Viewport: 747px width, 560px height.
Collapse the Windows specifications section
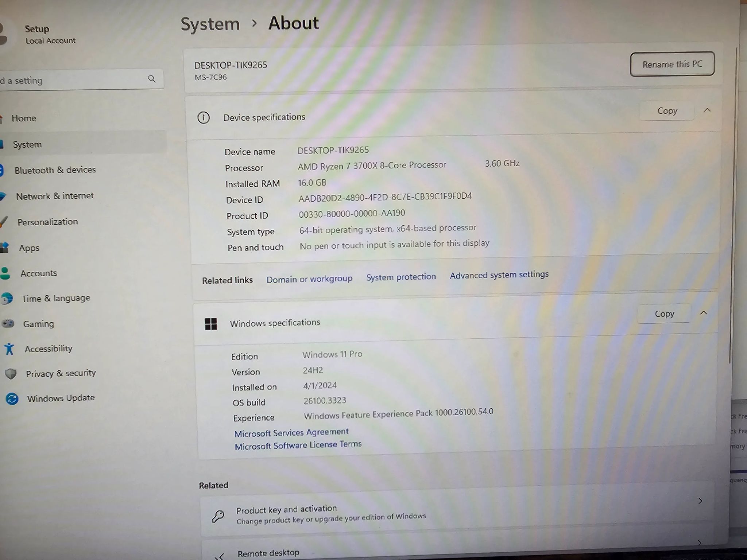click(x=704, y=313)
